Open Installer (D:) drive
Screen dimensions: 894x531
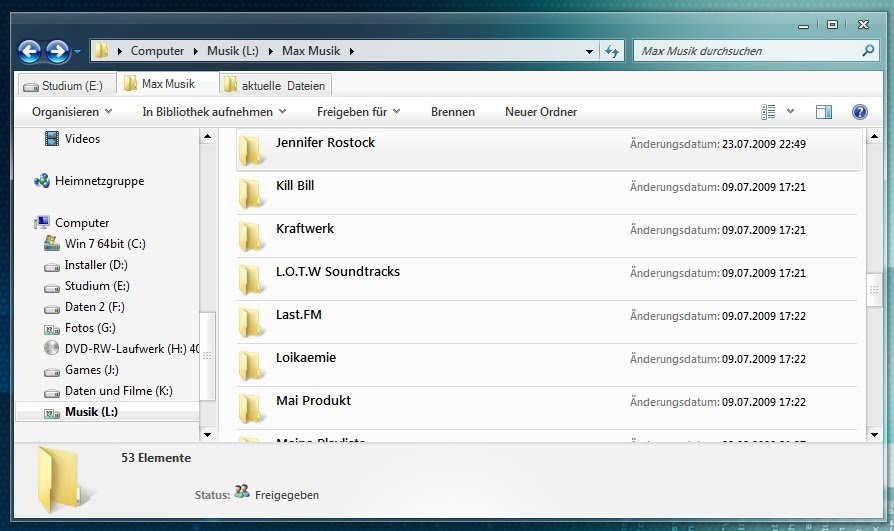click(96, 265)
